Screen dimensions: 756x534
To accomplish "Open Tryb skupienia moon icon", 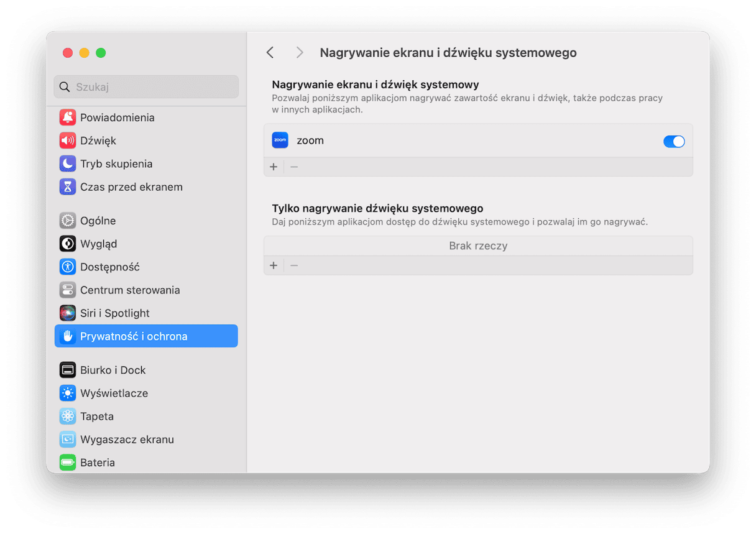I will [68, 163].
